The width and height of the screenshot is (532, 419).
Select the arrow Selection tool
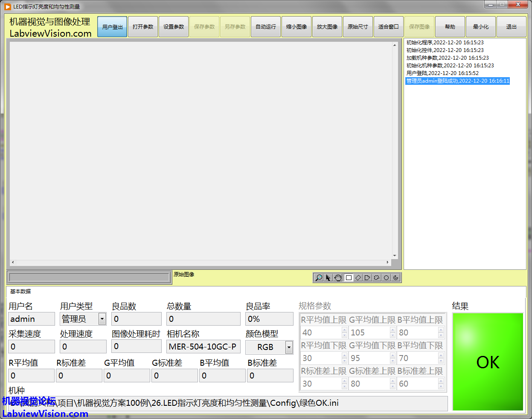tap(328, 278)
